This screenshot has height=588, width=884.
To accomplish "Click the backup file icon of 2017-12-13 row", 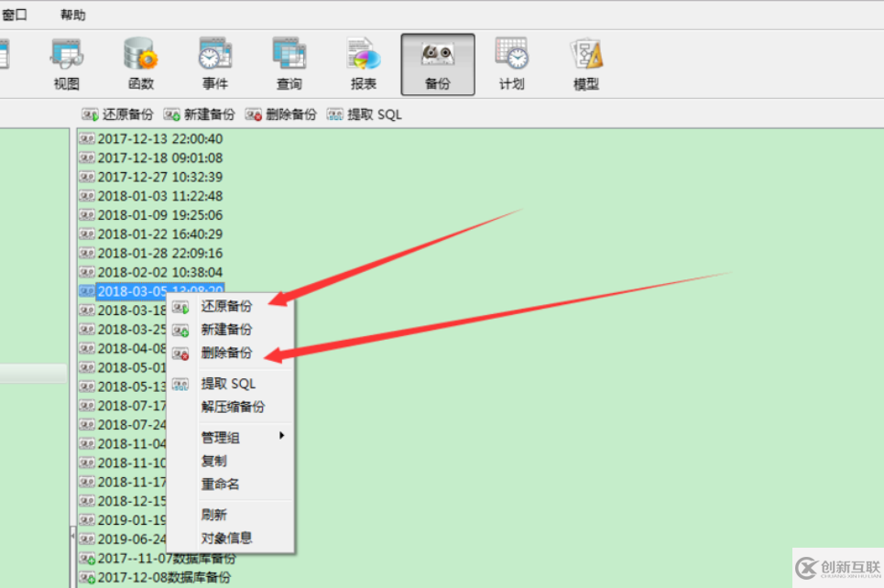I will coord(87,138).
